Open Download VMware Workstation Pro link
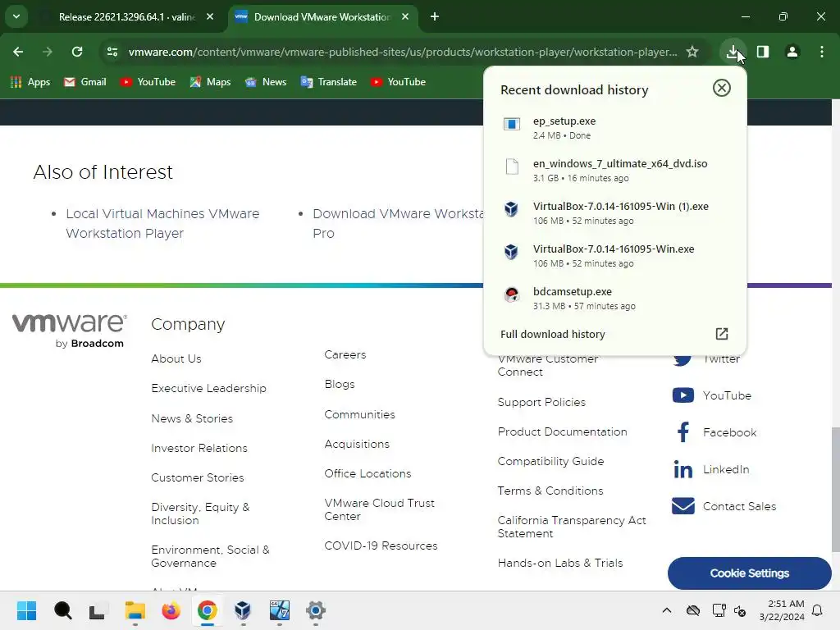 point(398,223)
